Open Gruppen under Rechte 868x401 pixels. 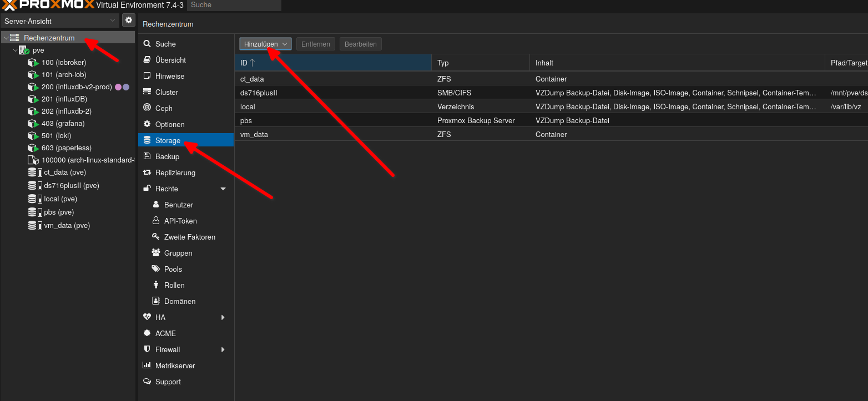(x=186, y=253)
